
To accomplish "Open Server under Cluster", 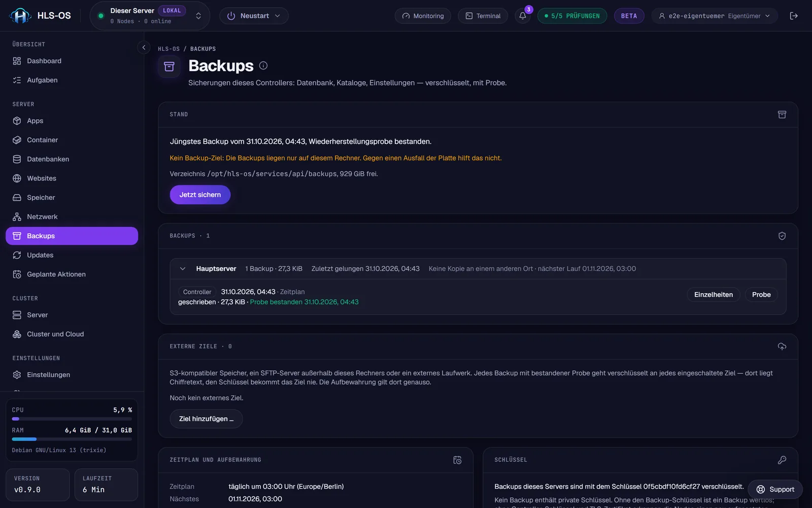I will point(72,315).
